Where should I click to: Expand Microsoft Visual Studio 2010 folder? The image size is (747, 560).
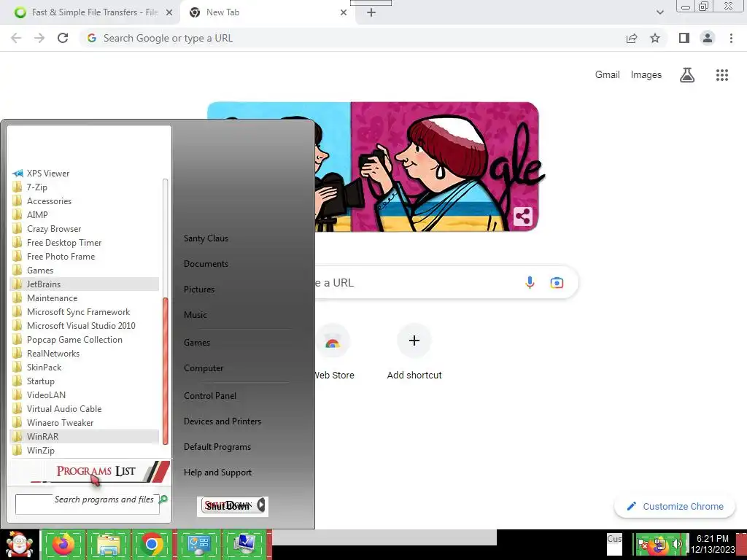point(85,326)
